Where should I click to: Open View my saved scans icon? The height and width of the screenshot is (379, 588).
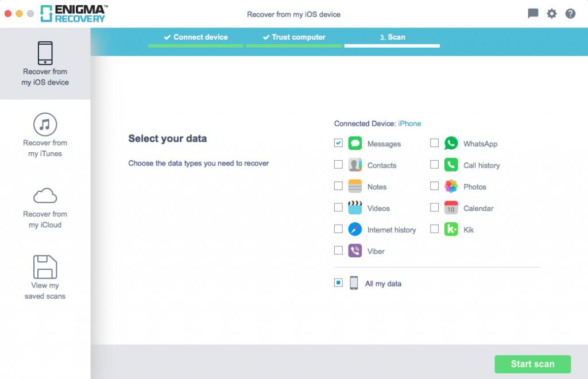[45, 267]
